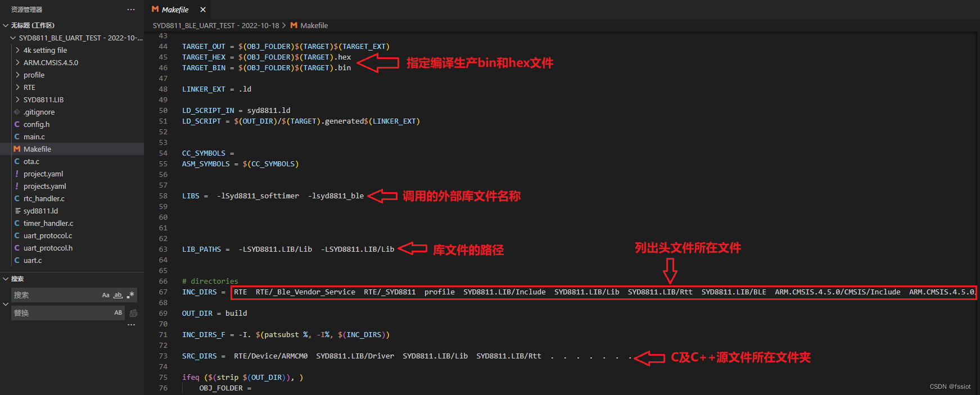Screen dimensions: 980x395
Task: Toggle Match Case in search box
Action: tap(106, 295)
